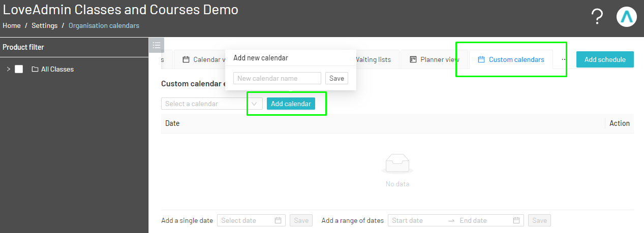Viewport: 644px width, 233px height.
Task: Click the All Classes folder icon
Action: [35, 70]
